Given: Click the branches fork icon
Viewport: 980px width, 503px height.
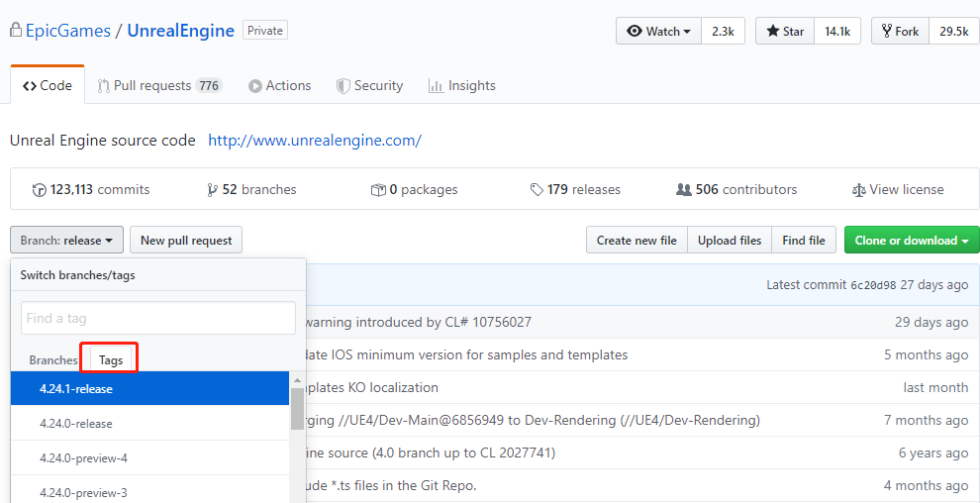Looking at the screenshot, I should (x=212, y=190).
